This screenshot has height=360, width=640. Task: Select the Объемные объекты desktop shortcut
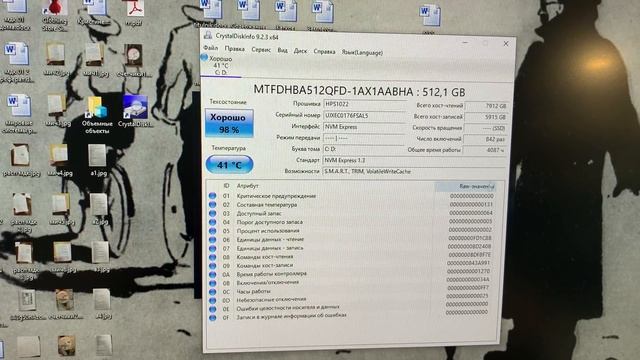[97, 115]
